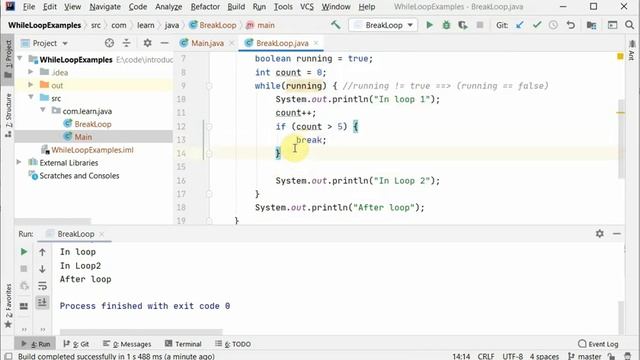Click the master Git branch widget

coord(585,356)
